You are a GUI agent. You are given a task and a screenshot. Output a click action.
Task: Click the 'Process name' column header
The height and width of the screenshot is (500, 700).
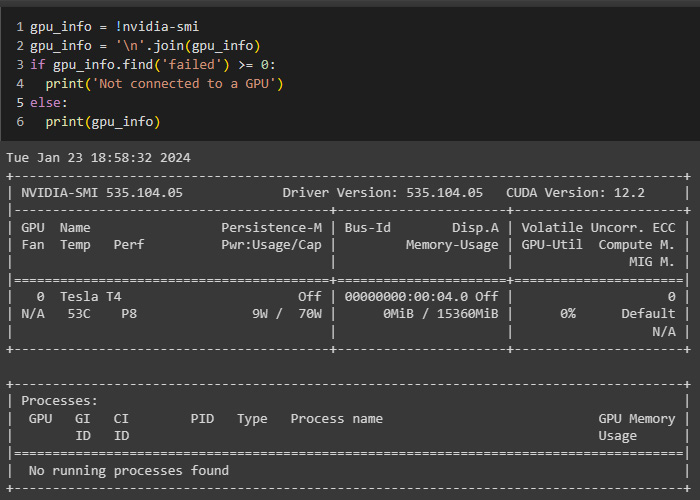(x=337, y=419)
